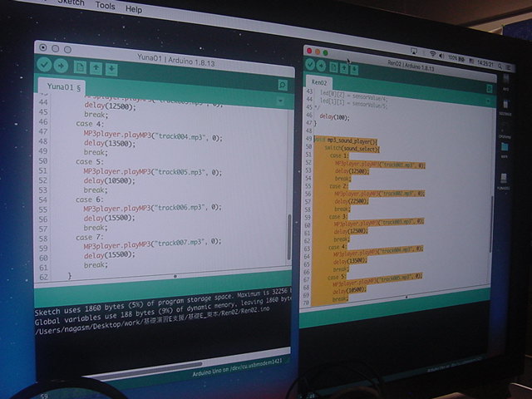The width and height of the screenshot is (532, 399).
Task: Select the Ren02 tab
Action: point(319,82)
